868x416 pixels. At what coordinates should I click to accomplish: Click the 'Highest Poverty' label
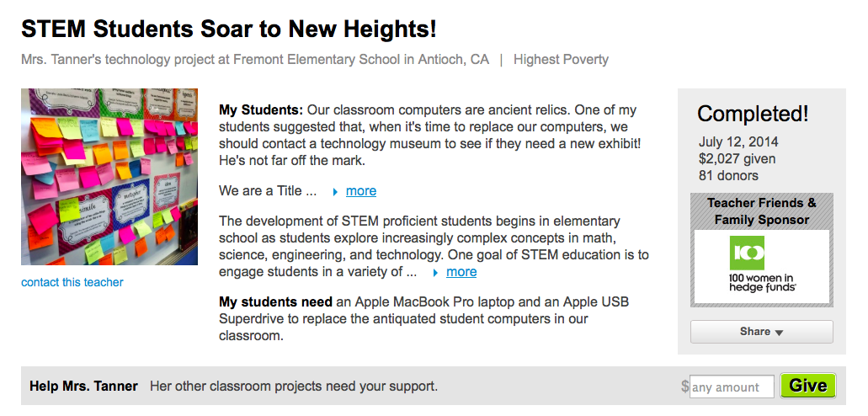(x=561, y=59)
